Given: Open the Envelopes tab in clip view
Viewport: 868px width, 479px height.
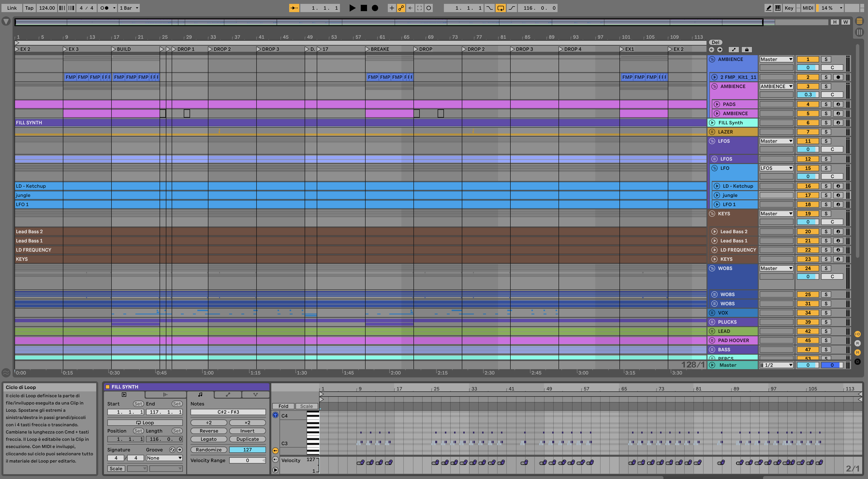Looking at the screenshot, I should click(x=228, y=394).
